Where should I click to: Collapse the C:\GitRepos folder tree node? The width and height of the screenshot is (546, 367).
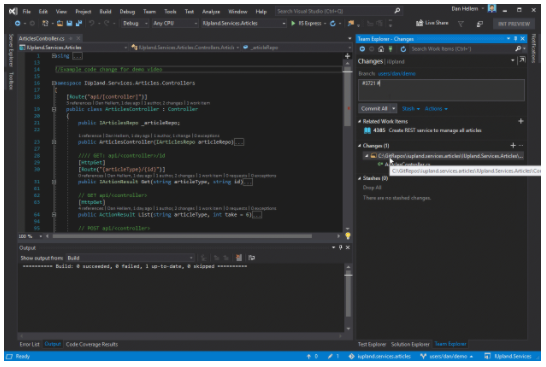coord(366,156)
